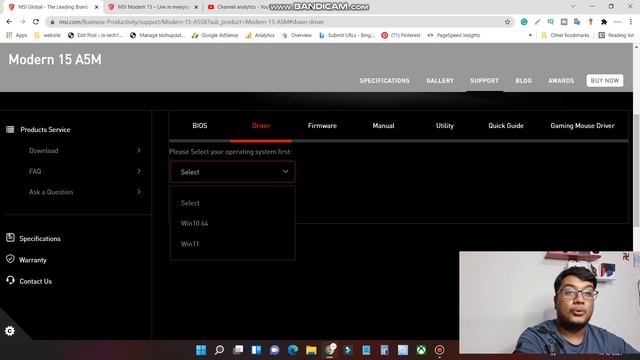Image resolution: width=640 pixels, height=360 pixels.
Task: Open the AWARDS page section
Action: (561, 81)
